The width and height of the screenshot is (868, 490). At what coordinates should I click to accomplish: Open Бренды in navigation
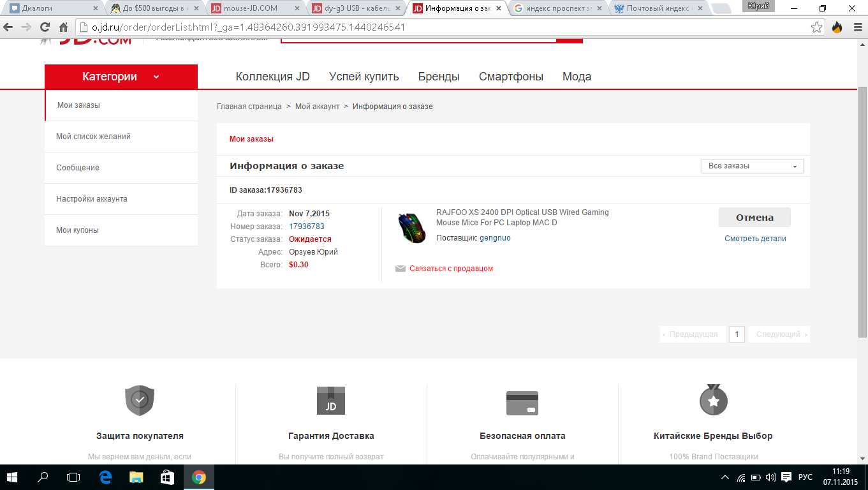(439, 77)
